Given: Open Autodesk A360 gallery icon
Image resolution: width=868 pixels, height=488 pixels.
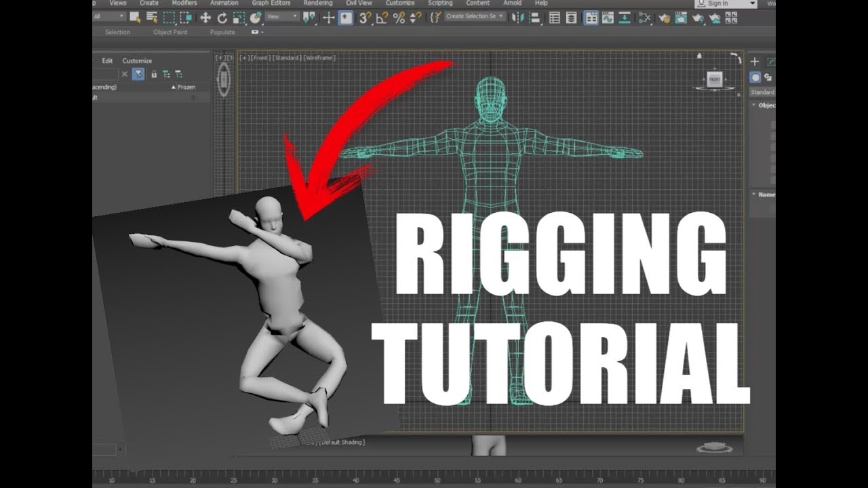Looking at the screenshot, I should [x=731, y=18].
